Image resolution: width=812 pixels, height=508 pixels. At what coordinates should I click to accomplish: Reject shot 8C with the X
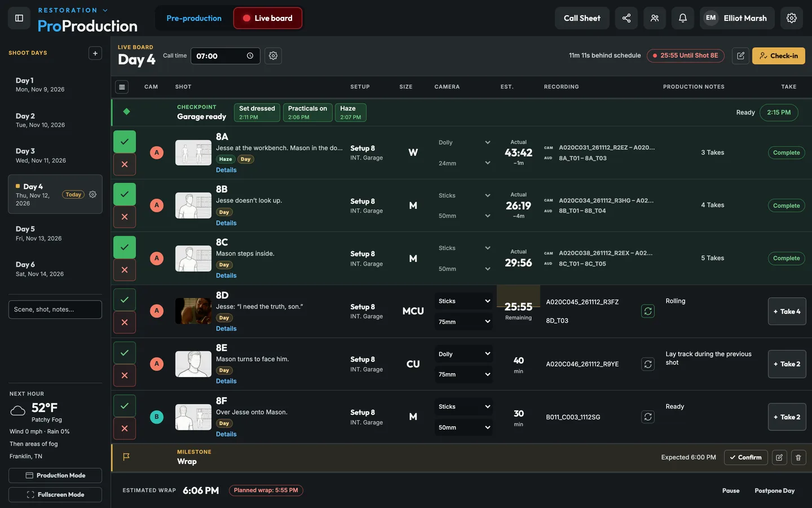coord(125,270)
